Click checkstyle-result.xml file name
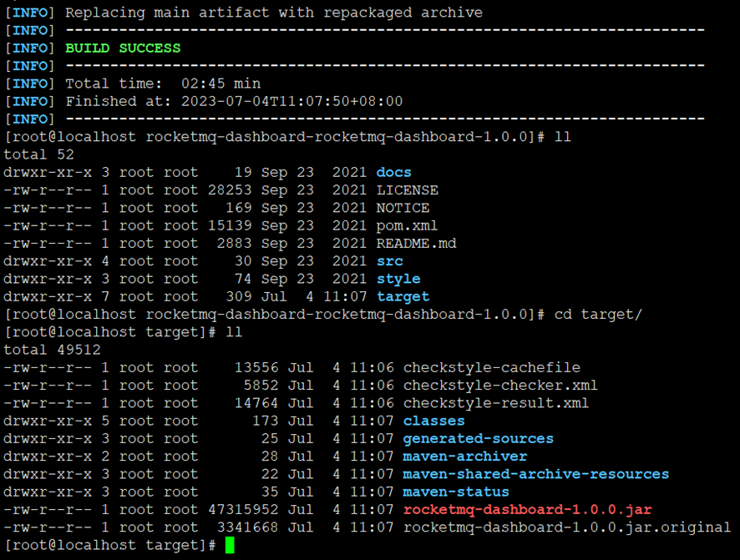Viewport: 740px width, 560px height. coord(495,403)
